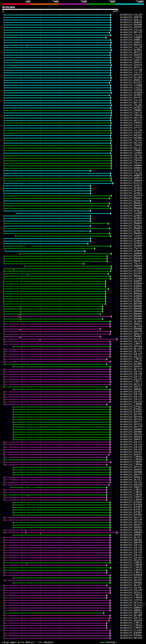Viewport: 146px width, 644px height.
Task: Select label UniRef100_Q0QJH4
Action: tap(131, 620)
